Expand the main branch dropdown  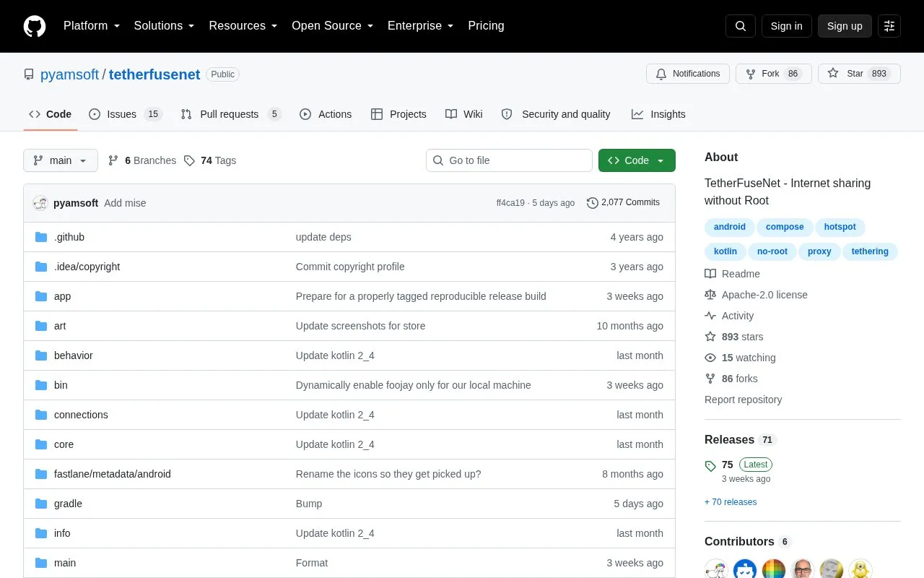point(61,160)
